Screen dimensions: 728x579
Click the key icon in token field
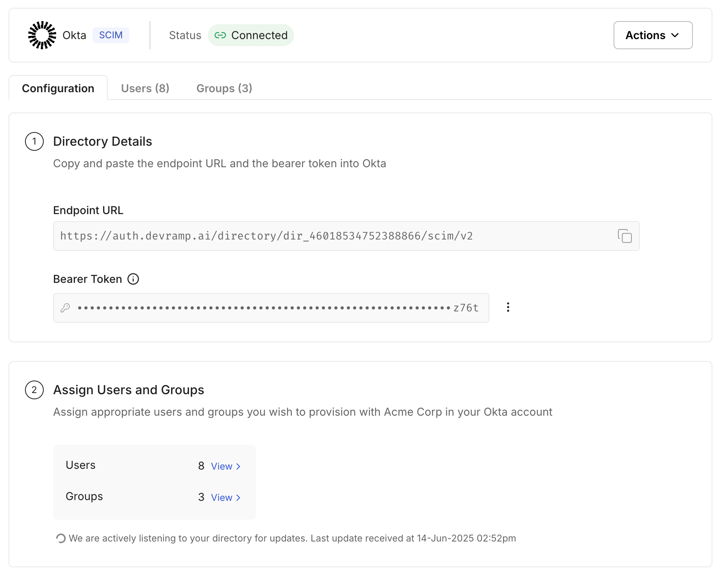(x=65, y=308)
